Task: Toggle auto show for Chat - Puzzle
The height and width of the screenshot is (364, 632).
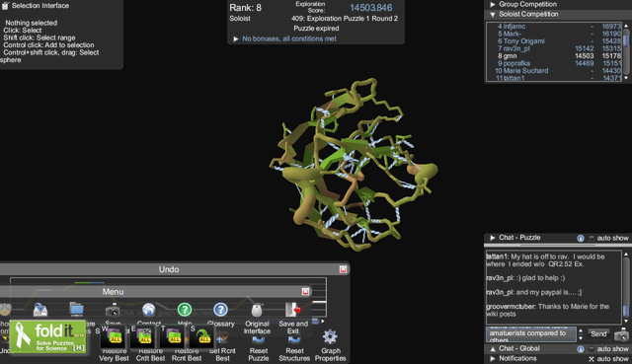Action: pos(592,238)
